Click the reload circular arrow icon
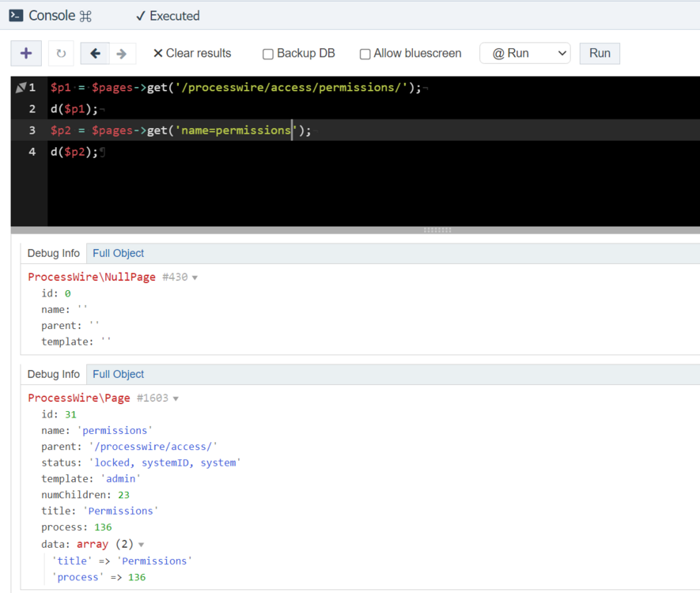This screenshot has height=593, width=700. click(x=61, y=54)
